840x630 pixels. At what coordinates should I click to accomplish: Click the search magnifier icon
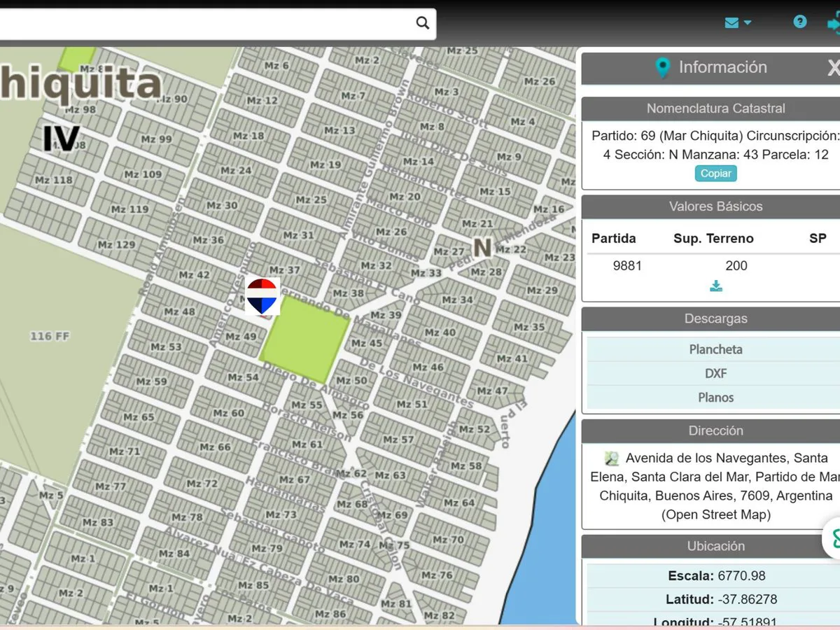point(423,23)
